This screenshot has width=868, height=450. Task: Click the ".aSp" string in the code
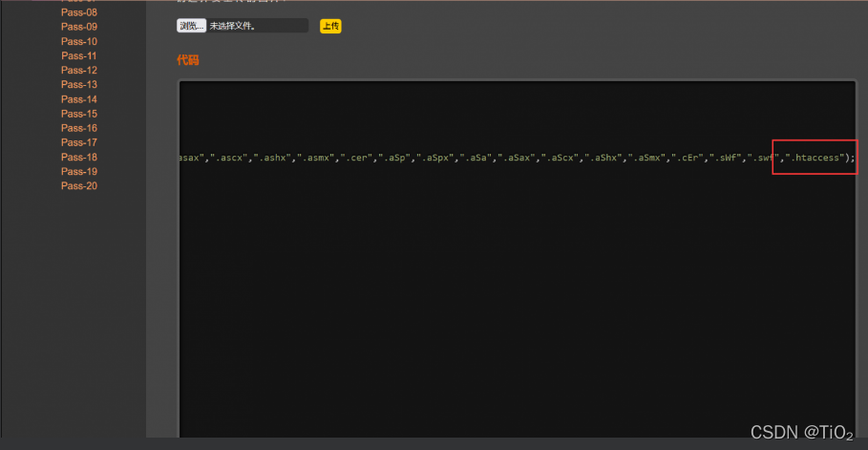[395, 158]
